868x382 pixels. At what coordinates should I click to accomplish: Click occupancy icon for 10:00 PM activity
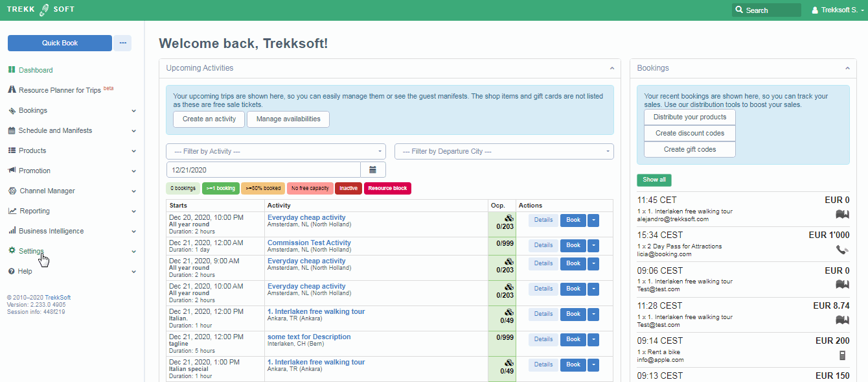(x=509, y=219)
